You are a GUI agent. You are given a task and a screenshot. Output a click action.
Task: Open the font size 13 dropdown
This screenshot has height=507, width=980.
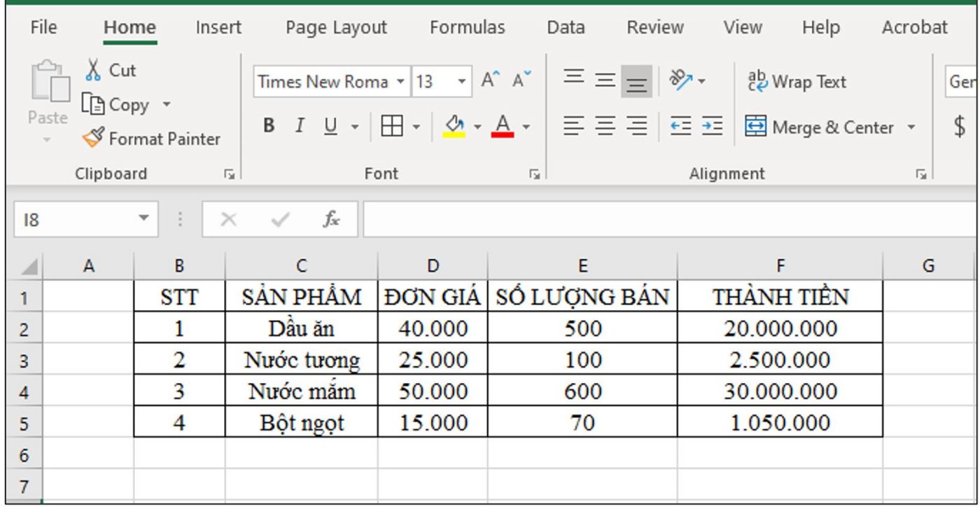[461, 82]
